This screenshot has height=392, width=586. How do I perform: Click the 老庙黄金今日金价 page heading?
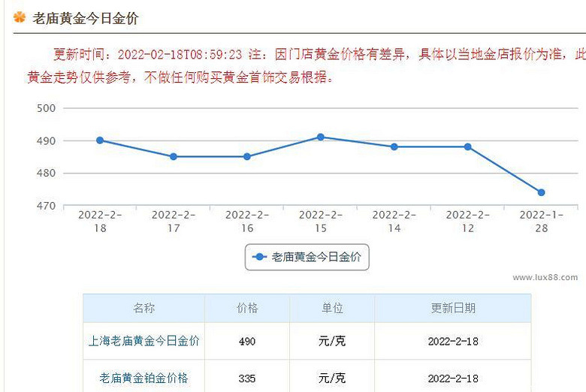pos(86,18)
